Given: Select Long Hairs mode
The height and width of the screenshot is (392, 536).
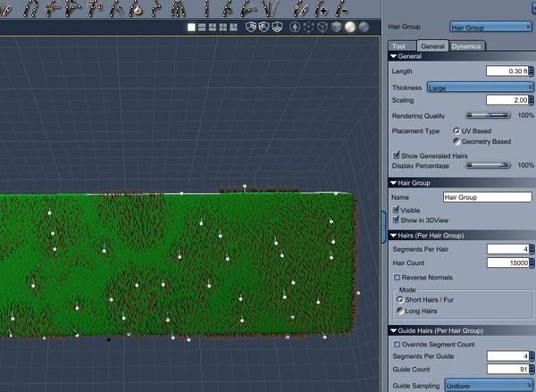Looking at the screenshot, I should (x=399, y=311).
